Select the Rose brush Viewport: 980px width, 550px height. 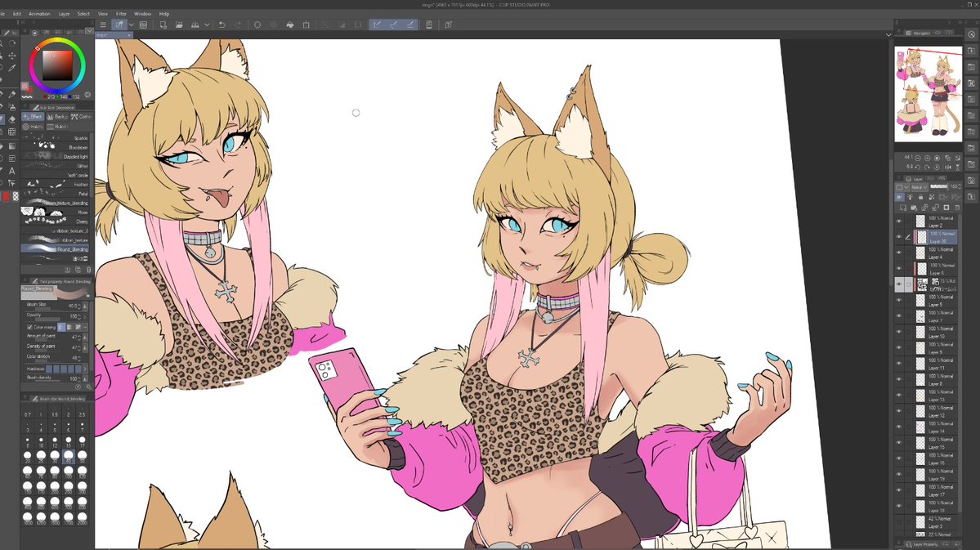pyautogui.click(x=56, y=212)
